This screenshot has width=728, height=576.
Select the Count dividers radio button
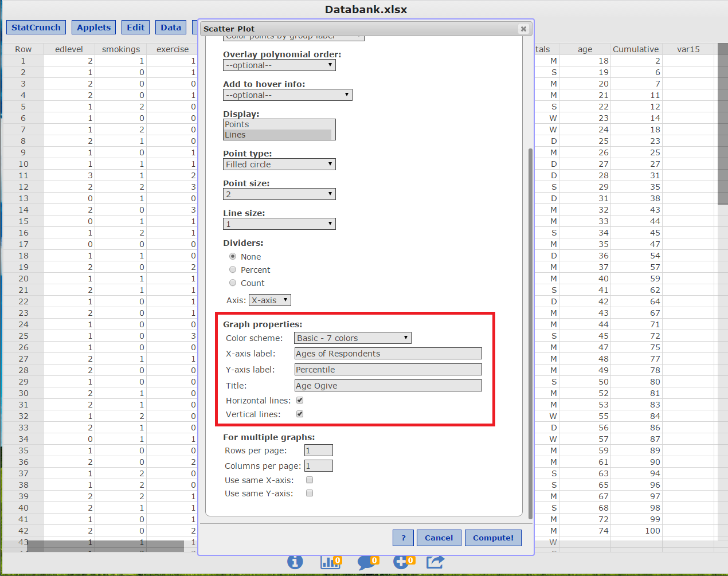[233, 283]
